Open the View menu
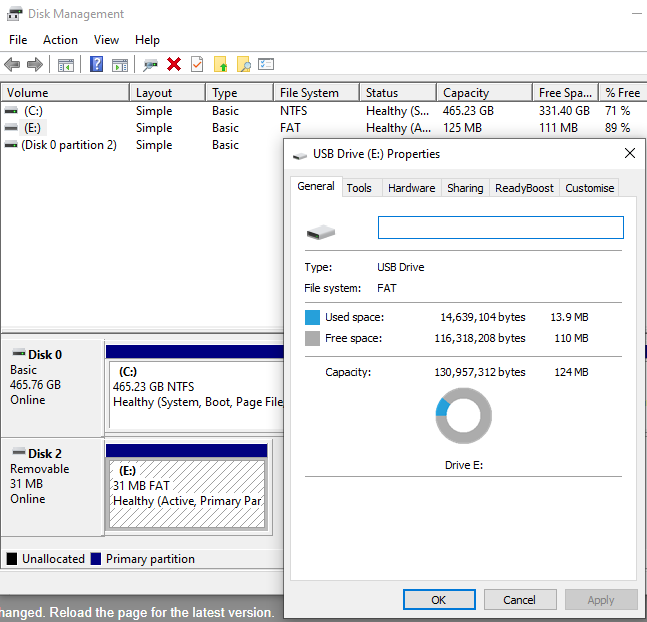The image size is (647, 622). coord(106,40)
